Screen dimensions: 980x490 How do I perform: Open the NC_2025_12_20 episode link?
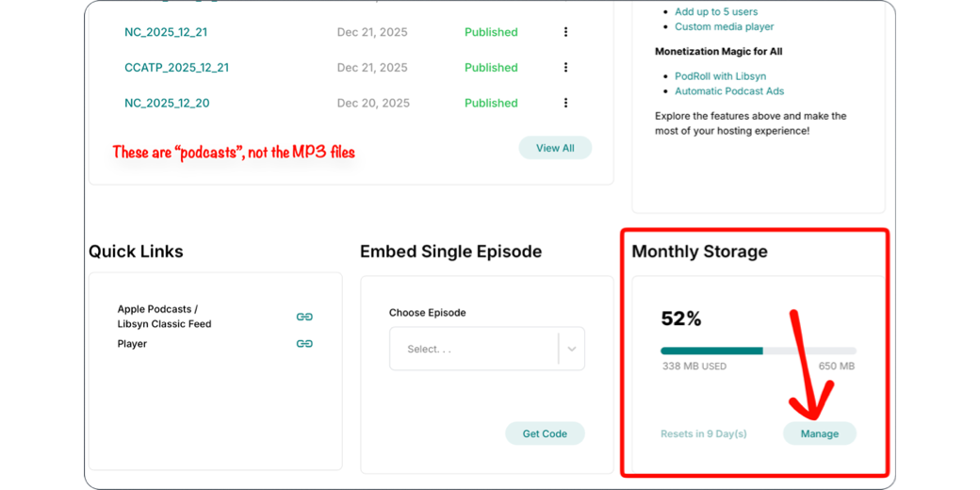click(x=167, y=103)
